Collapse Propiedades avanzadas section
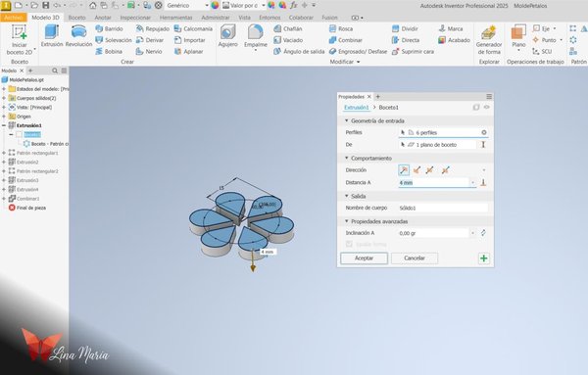 click(347, 221)
